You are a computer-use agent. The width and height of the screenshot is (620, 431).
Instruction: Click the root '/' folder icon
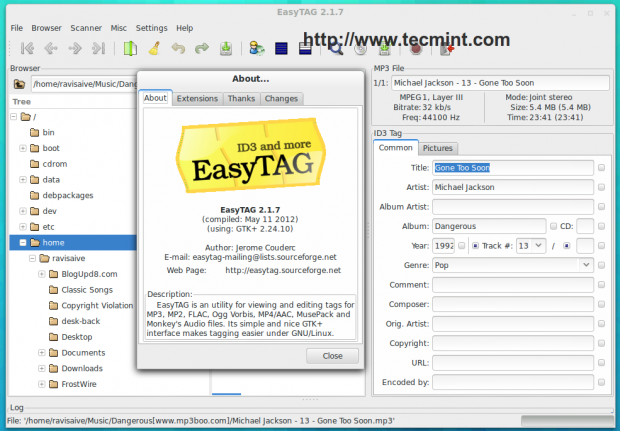(26, 117)
